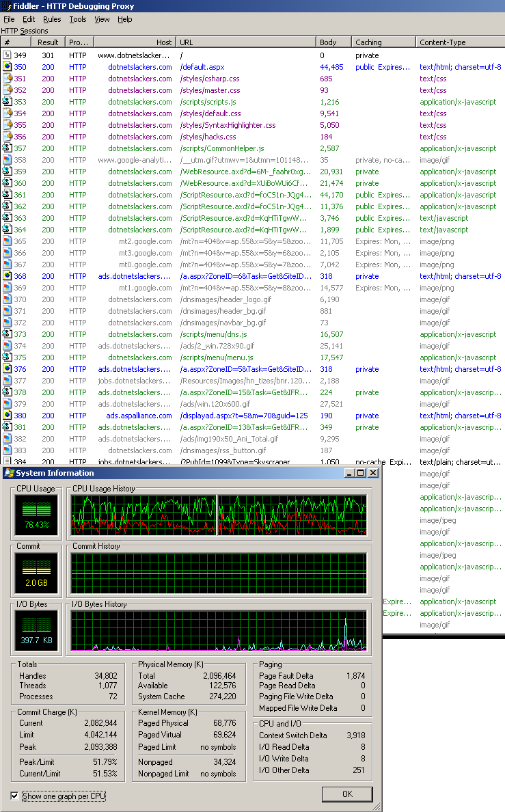Select the image icon for session 358

point(7,159)
